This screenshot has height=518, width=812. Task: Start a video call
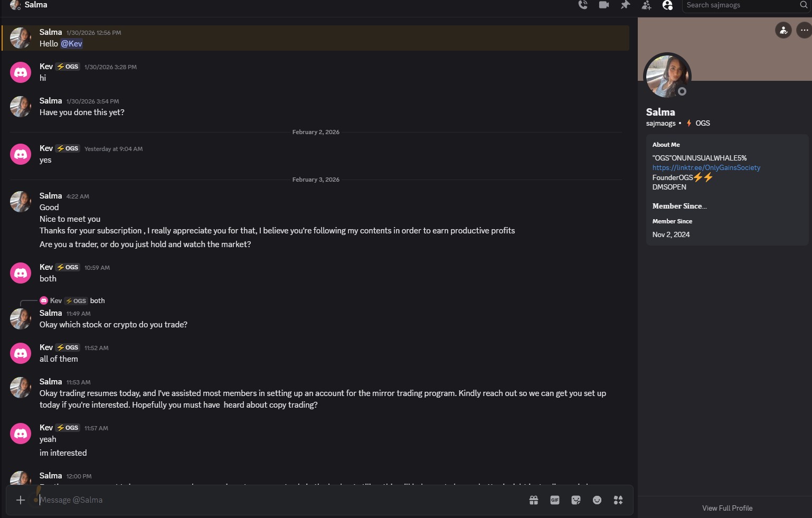point(604,5)
